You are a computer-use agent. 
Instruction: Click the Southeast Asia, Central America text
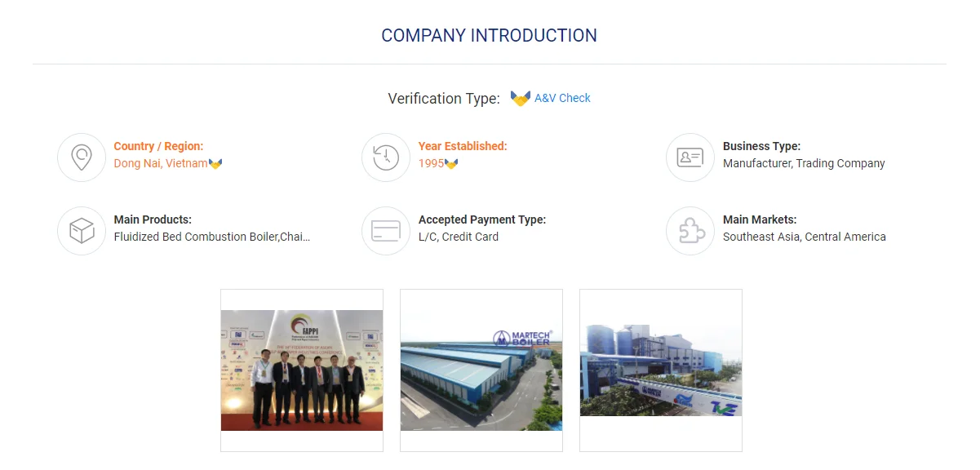pyautogui.click(x=805, y=237)
